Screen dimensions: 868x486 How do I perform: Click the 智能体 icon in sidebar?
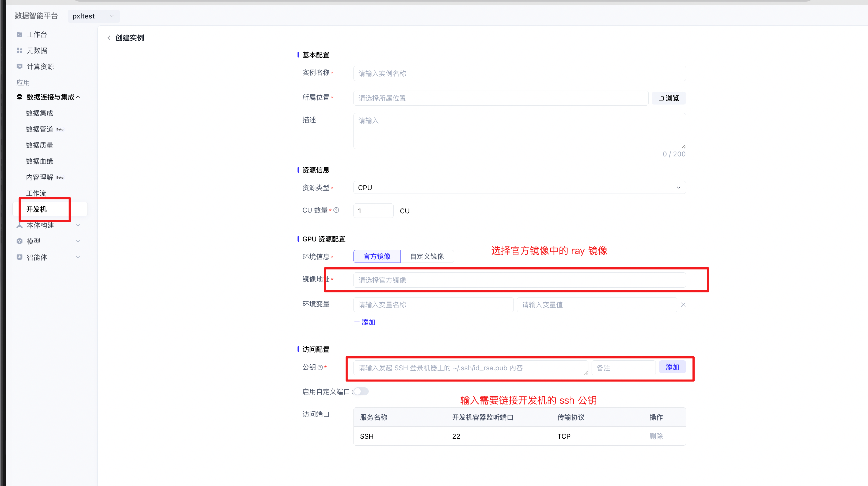tap(20, 257)
